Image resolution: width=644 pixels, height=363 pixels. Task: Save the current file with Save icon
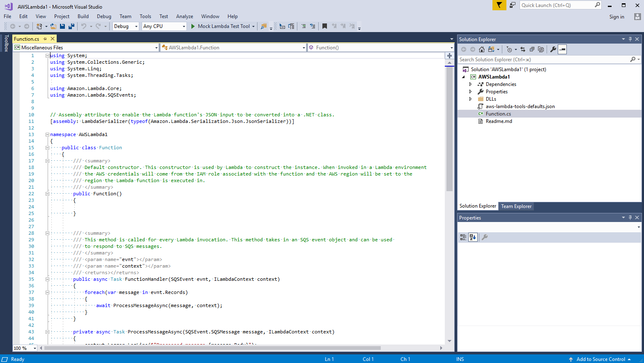62,26
